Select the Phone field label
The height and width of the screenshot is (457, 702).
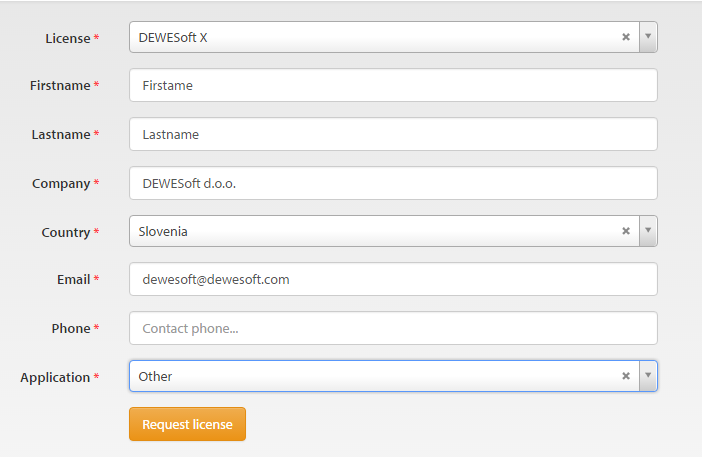pos(71,329)
